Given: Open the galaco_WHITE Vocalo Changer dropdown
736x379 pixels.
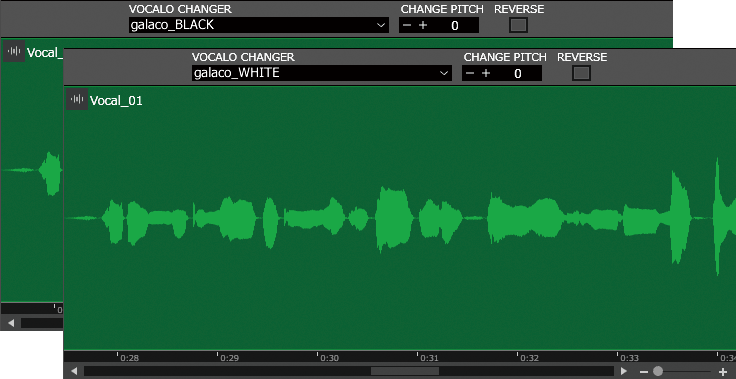Looking at the screenshot, I should coord(322,73).
